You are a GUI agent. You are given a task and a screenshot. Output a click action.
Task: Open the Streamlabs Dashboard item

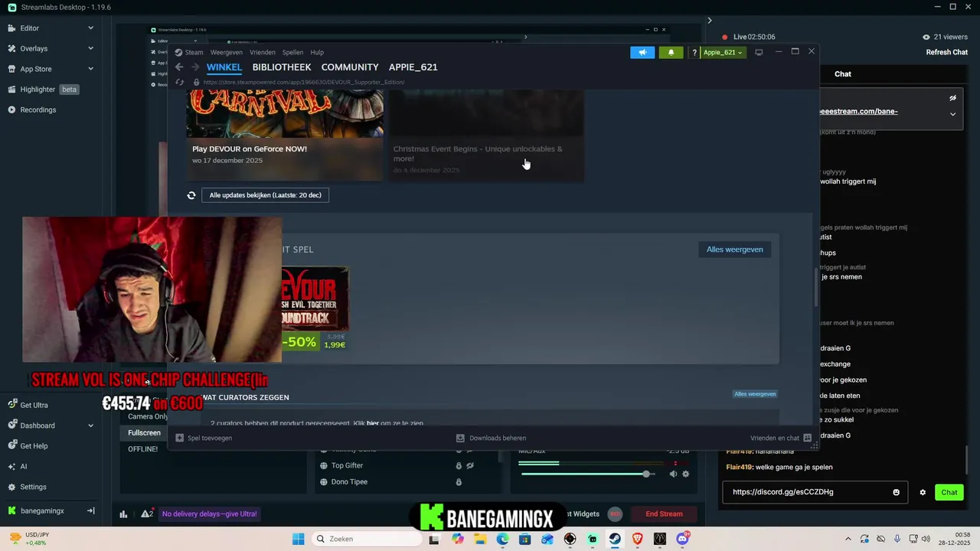[38, 425]
